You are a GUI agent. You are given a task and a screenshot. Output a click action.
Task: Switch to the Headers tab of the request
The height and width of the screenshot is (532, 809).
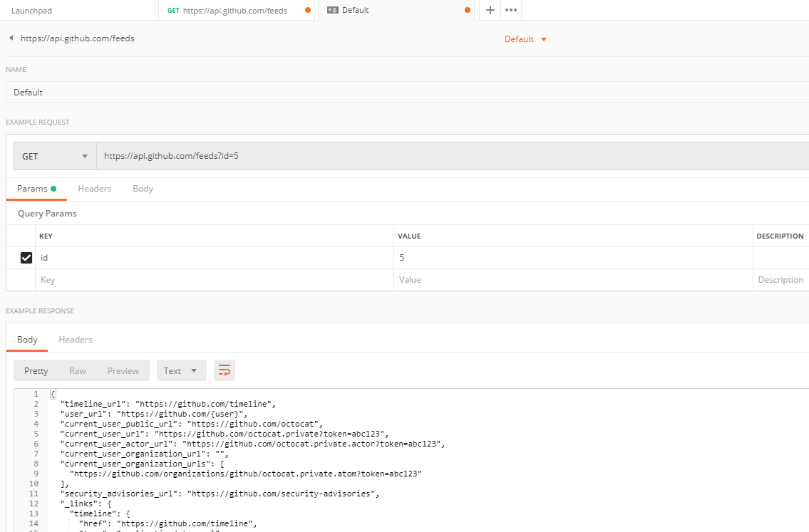tap(94, 188)
